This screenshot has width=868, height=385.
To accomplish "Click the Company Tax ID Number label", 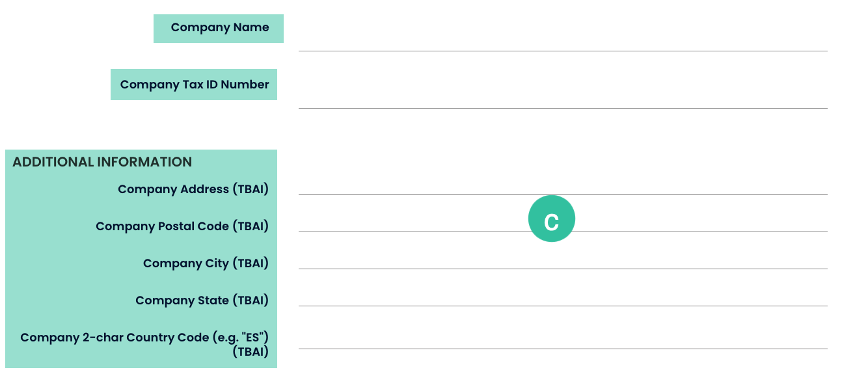I will 194,85.
